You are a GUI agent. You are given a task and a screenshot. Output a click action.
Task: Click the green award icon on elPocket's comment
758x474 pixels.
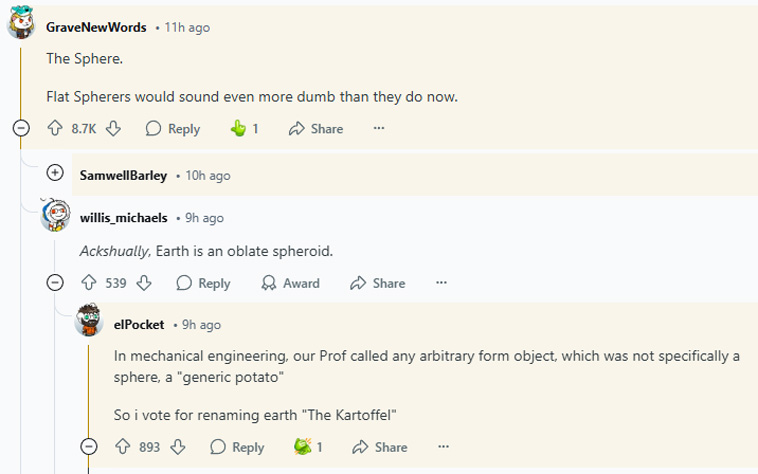point(303,446)
